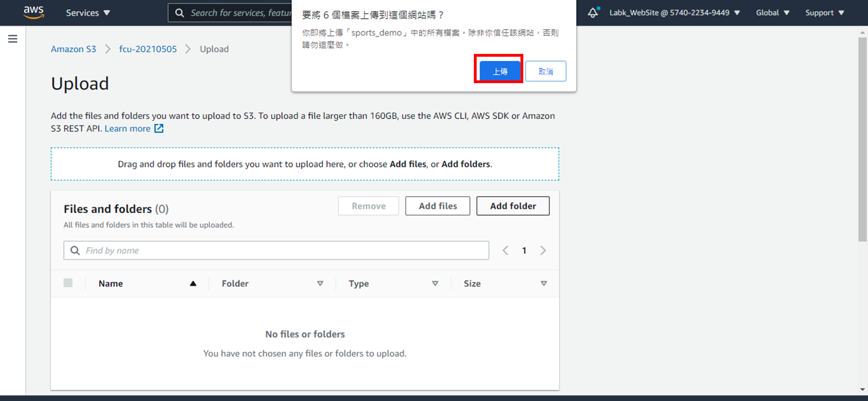Open the Learn more link
This screenshot has width=868, height=401.
[127, 129]
